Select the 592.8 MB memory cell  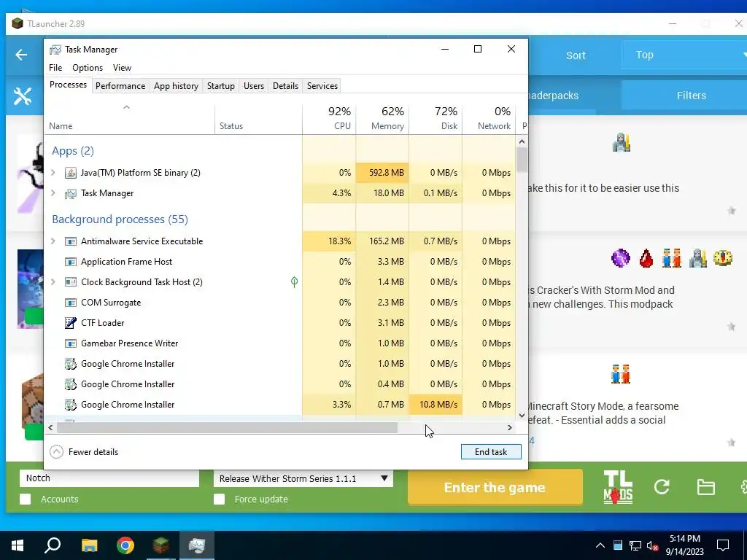[x=382, y=173]
